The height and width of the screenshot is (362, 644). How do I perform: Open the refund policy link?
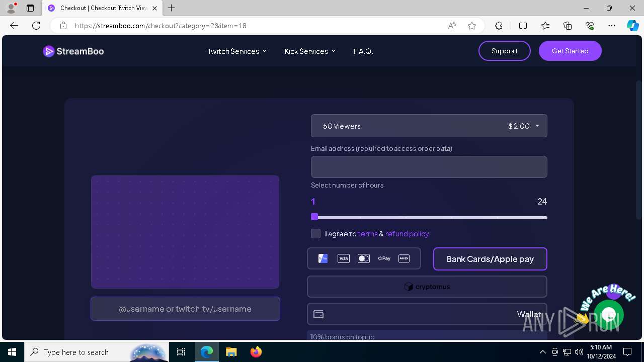tap(407, 234)
